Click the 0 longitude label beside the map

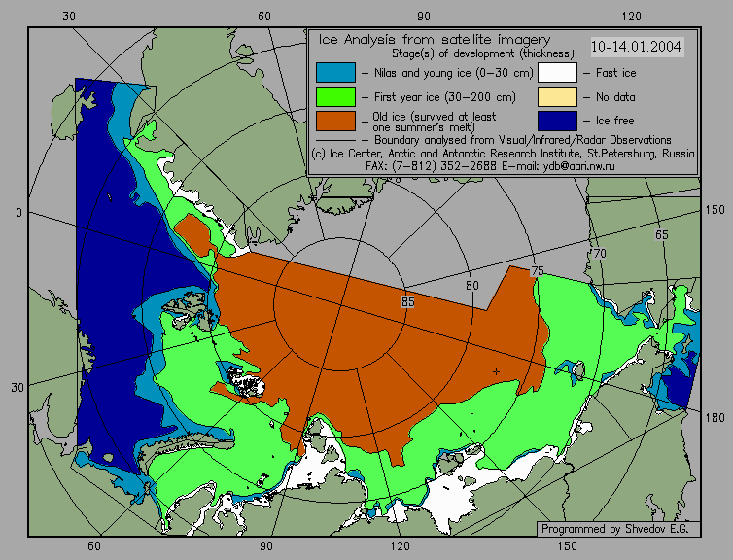(x=18, y=213)
